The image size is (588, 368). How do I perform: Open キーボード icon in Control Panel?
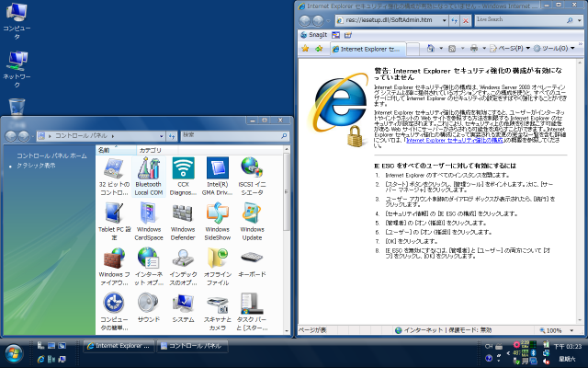pos(252,263)
